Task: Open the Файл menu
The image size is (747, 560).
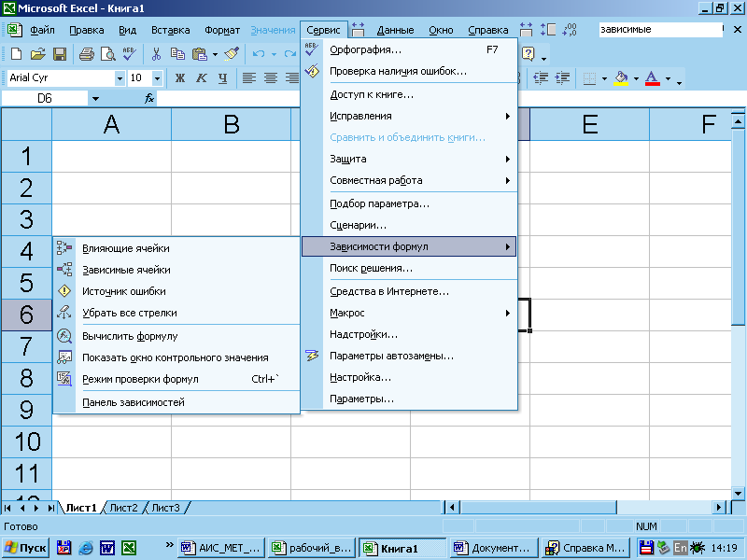Action: (42, 30)
